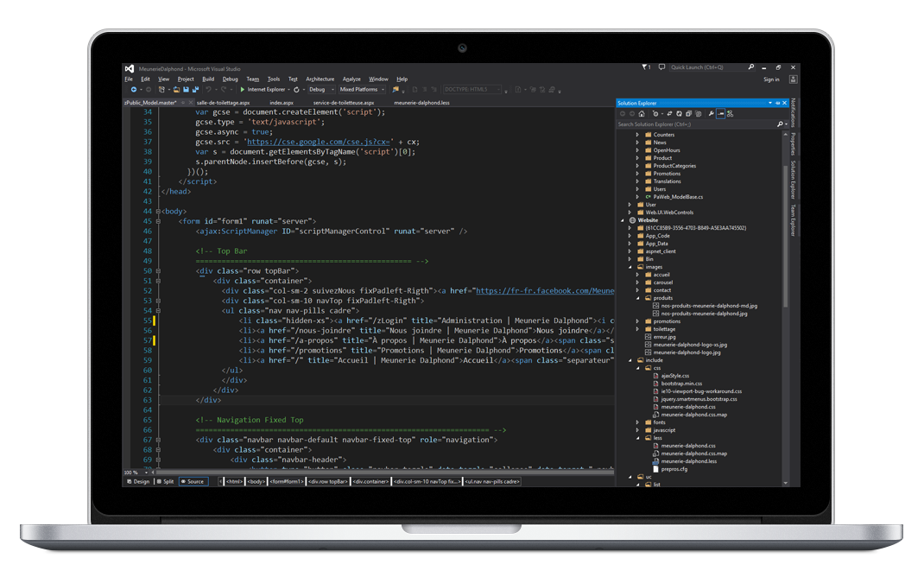Collapse the navbar div outline at line 67

point(158,440)
